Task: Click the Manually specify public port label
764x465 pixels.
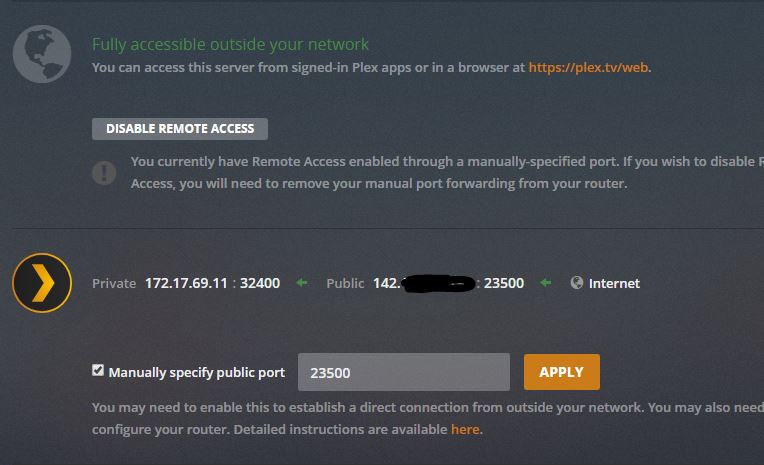Action: click(x=196, y=372)
